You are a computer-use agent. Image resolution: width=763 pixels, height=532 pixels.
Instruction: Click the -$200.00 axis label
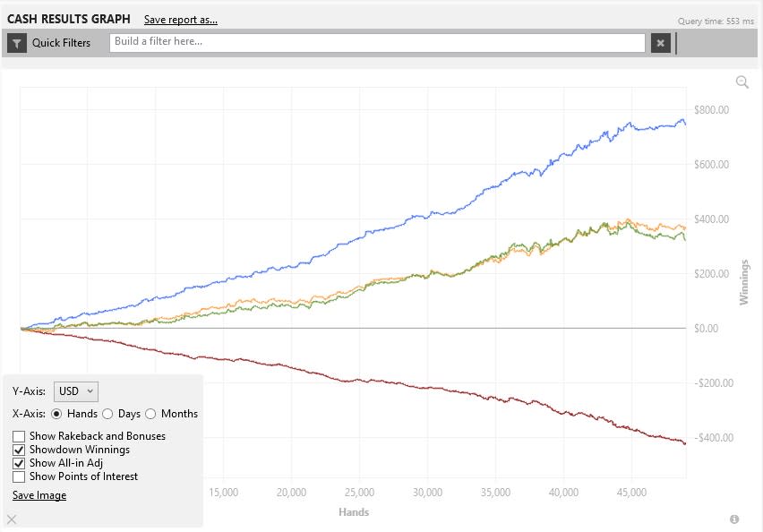pos(714,383)
